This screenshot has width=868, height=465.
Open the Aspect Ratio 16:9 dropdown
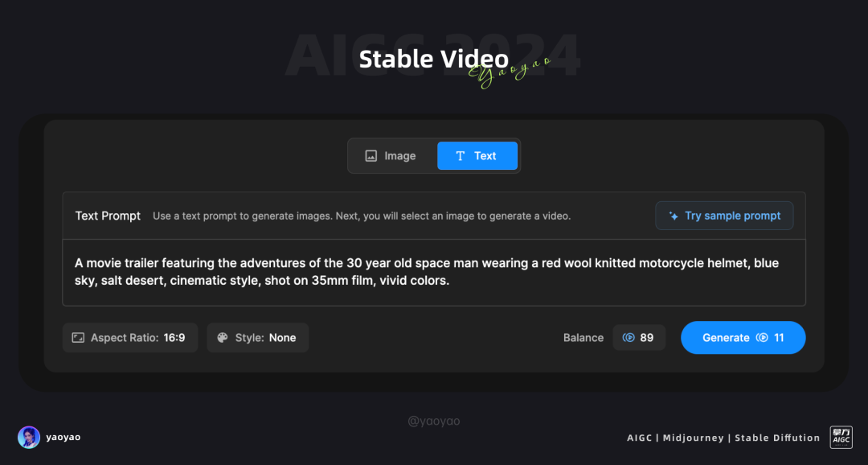130,338
